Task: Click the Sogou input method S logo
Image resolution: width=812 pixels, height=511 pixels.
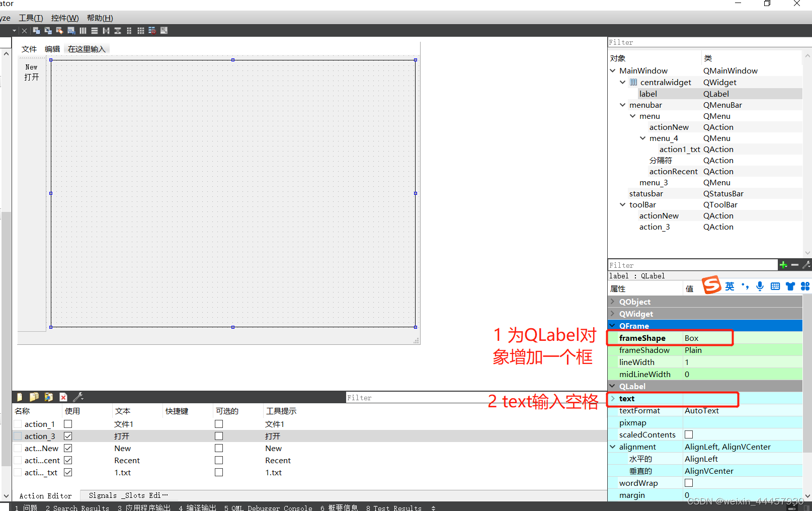Action: click(x=711, y=285)
